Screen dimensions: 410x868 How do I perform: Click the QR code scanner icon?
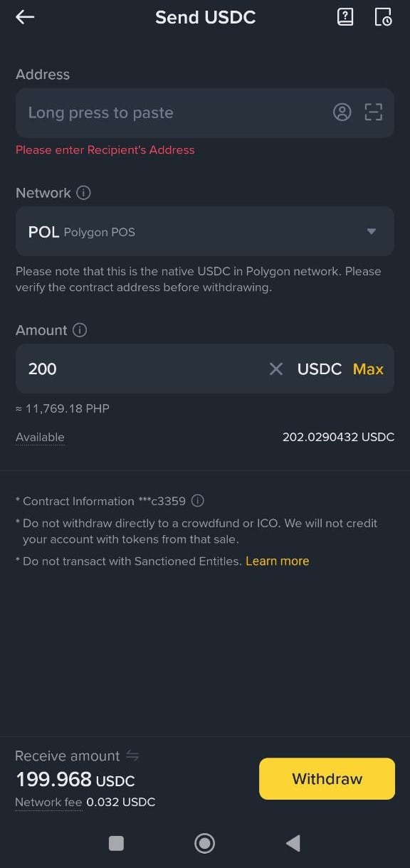click(x=373, y=112)
